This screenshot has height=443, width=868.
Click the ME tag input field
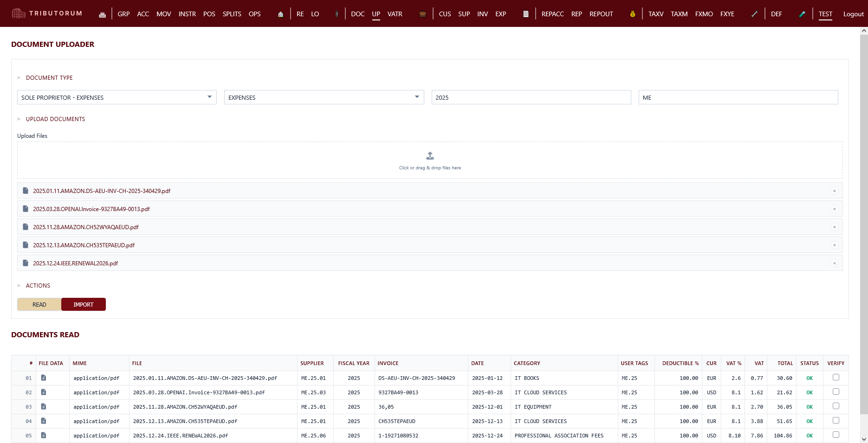click(x=738, y=97)
